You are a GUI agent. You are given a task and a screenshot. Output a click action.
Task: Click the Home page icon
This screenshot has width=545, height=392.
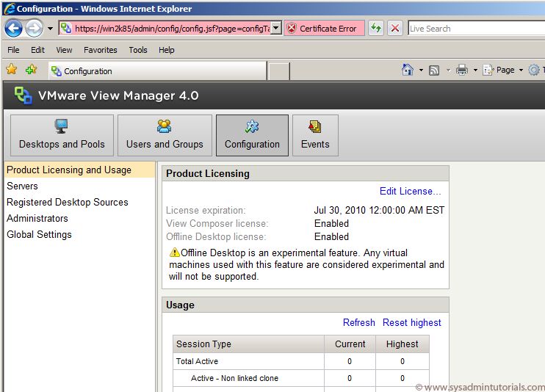[408, 70]
